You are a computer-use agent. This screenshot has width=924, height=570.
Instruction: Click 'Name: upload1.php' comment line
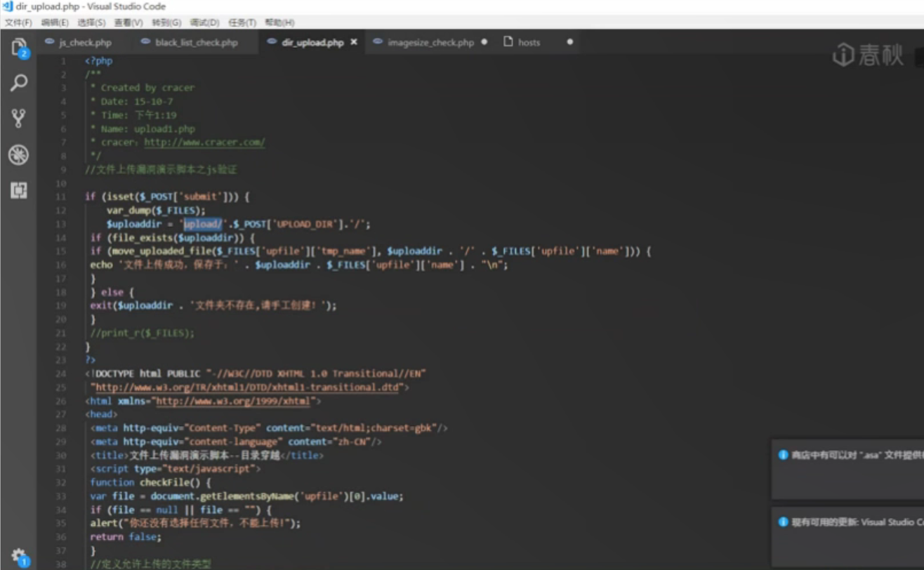point(147,129)
